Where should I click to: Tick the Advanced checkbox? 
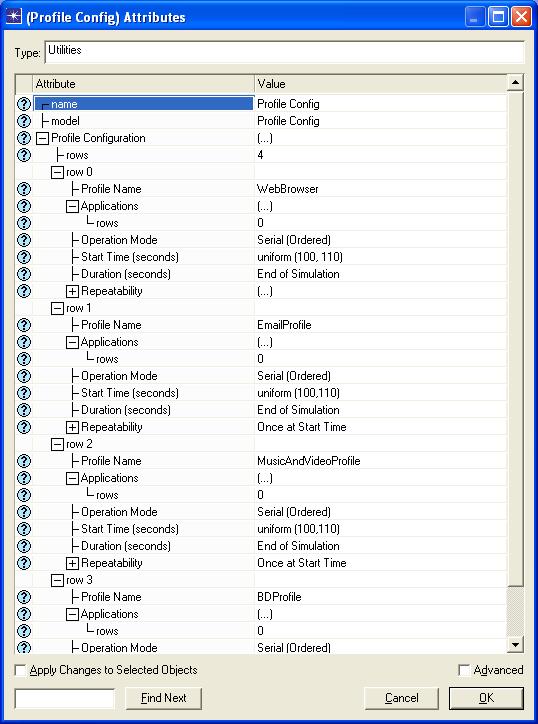(464, 670)
